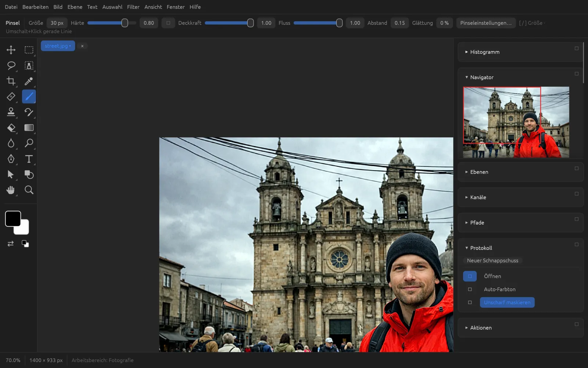The image size is (588, 368).
Task: Select the Brush tool
Action: pos(29,96)
